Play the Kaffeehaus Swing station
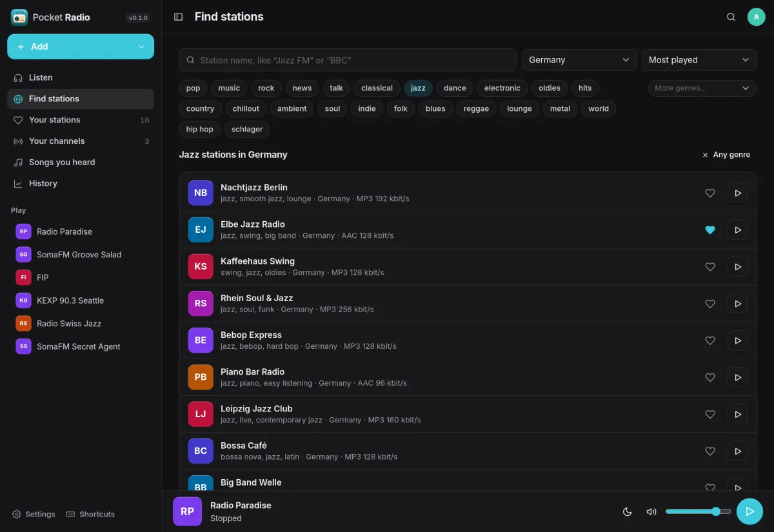Image resolution: width=774 pixels, height=532 pixels. coord(738,266)
